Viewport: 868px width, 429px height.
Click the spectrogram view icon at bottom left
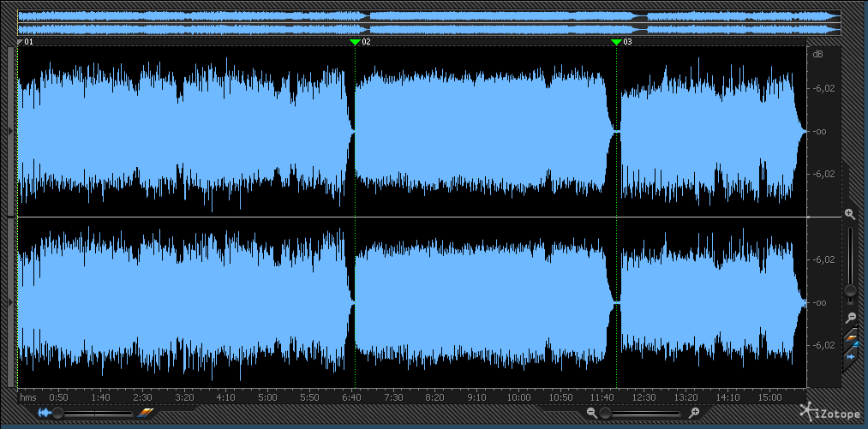click(x=144, y=413)
